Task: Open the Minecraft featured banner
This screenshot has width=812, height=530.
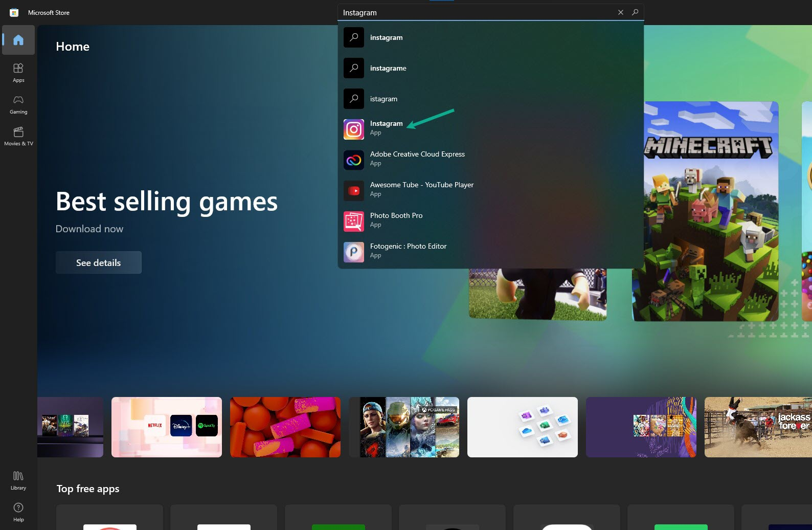Action: coord(705,211)
